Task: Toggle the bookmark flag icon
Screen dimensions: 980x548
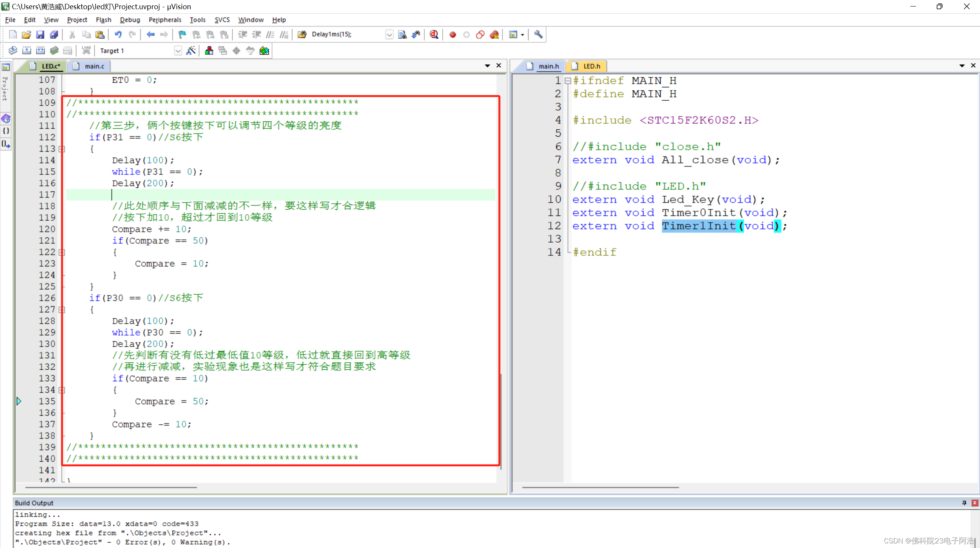Action: [182, 35]
